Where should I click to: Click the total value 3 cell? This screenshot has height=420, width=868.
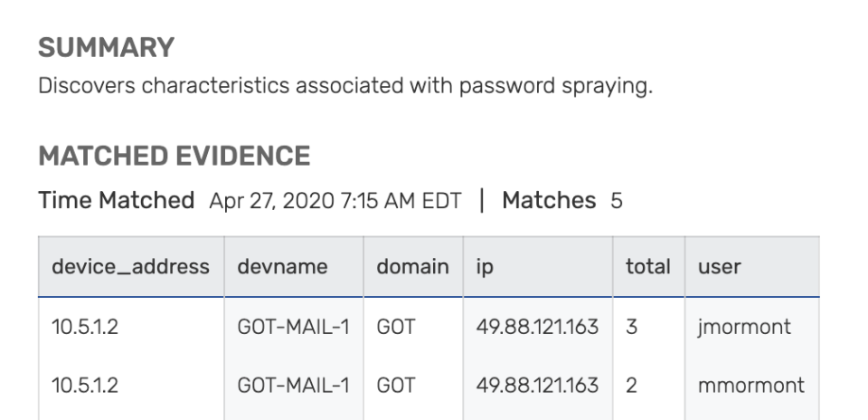631,327
